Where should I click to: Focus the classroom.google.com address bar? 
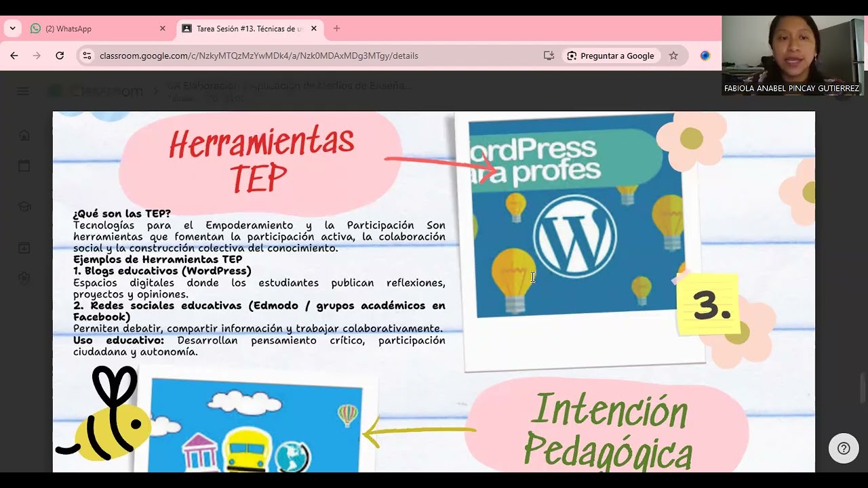(x=259, y=56)
